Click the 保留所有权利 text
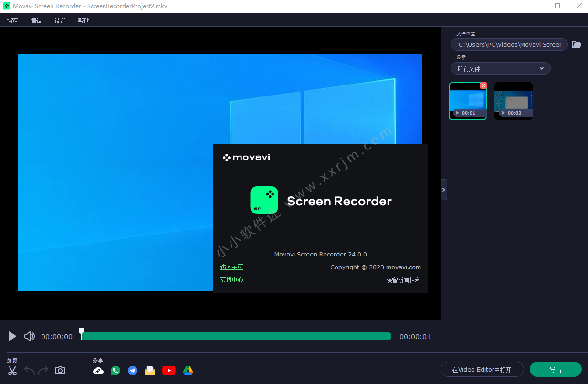 tap(404, 280)
